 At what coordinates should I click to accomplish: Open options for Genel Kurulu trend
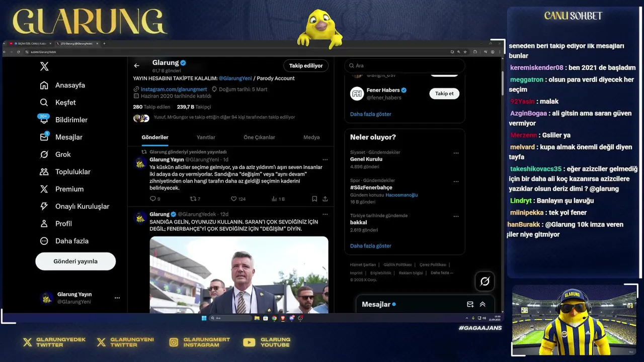point(456,153)
